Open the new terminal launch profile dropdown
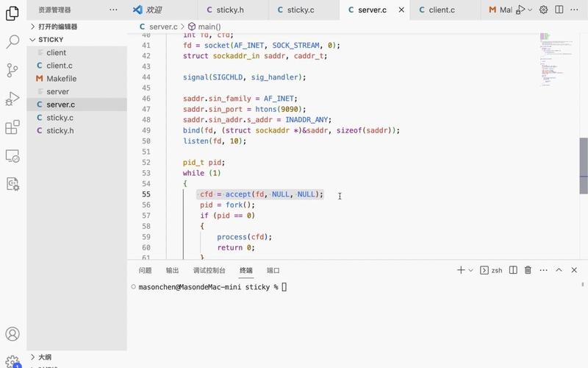This screenshot has width=588, height=368. [470, 270]
